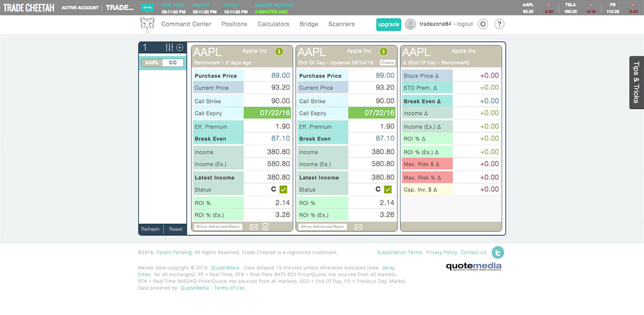Click the envelope icon in End Of Day panel
Image resolution: width=644 pixels, height=315 pixels.
pos(358,227)
